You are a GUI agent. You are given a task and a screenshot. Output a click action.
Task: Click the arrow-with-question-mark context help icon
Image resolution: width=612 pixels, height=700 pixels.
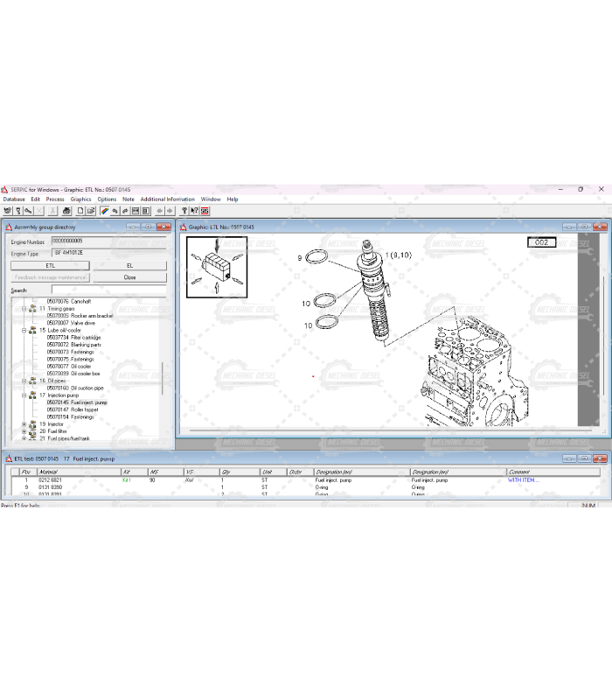tap(193, 210)
